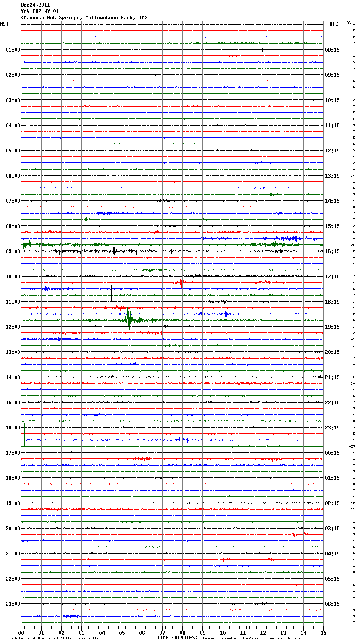Click the '21:00' MST time label
Image resolution: width=357 pixels, height=644 pixels.
pyautogui.click(x=13, y=554)
